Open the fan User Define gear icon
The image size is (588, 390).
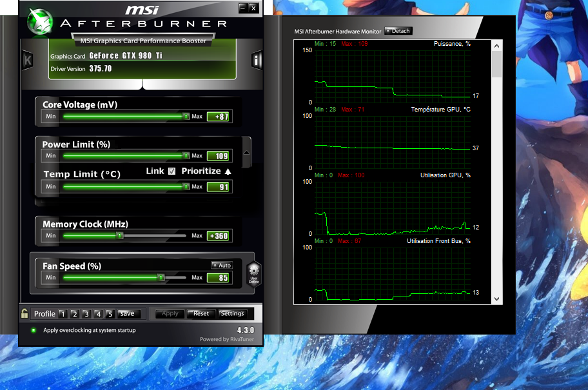pyautogui.click(x=254, y=274)
